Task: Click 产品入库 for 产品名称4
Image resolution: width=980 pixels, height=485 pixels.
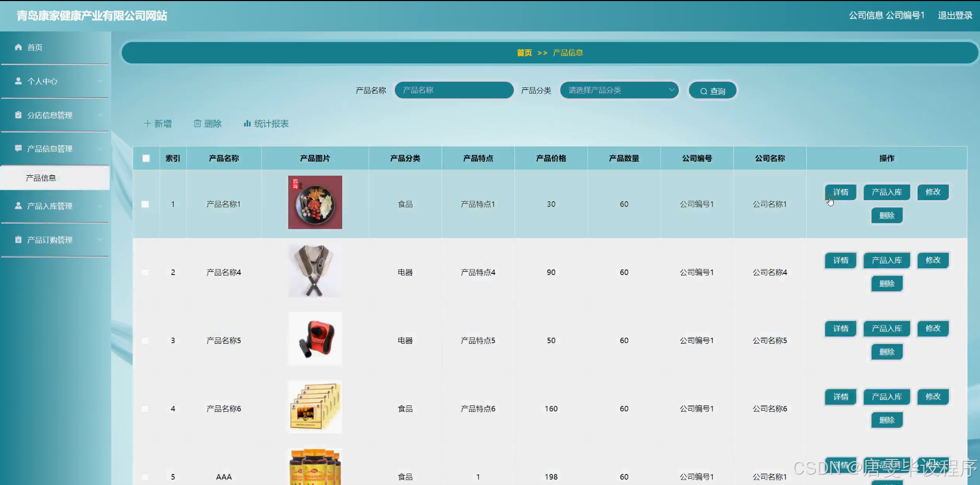Action: point(887,260)
